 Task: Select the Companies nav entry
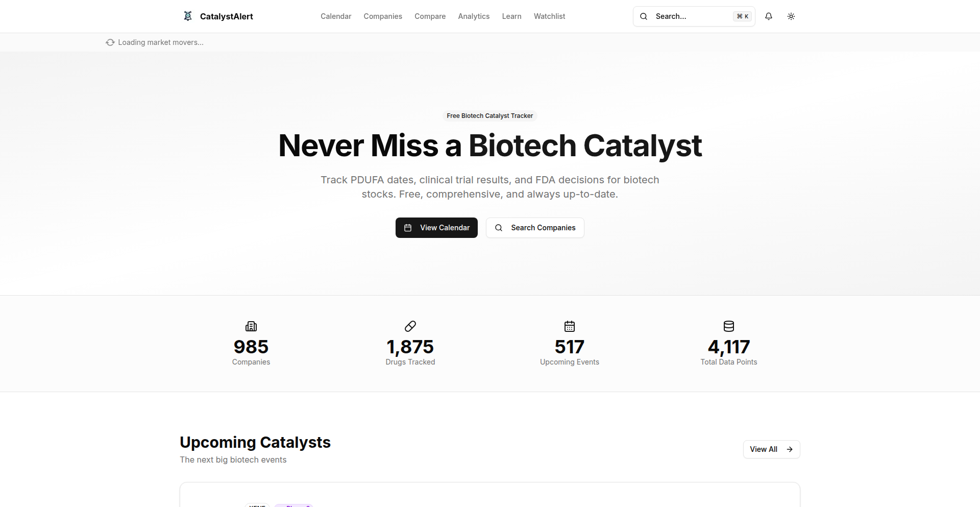click(x=383, y=16)
